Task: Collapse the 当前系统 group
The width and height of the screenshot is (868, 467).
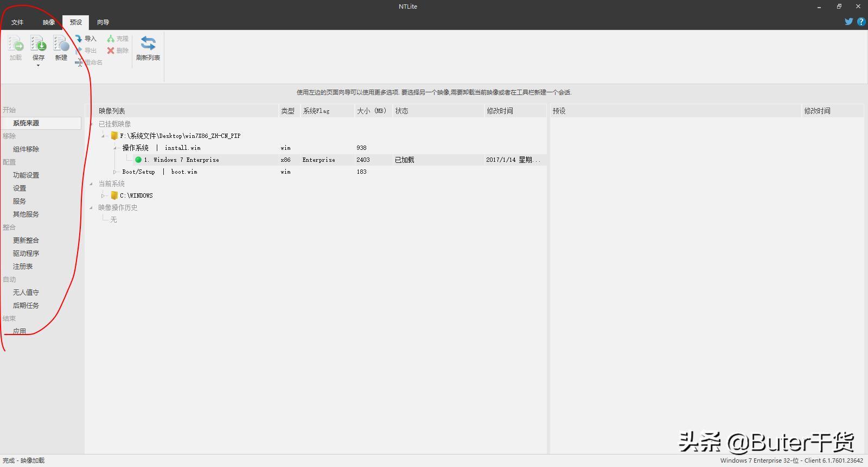Action: pos(91,184)
